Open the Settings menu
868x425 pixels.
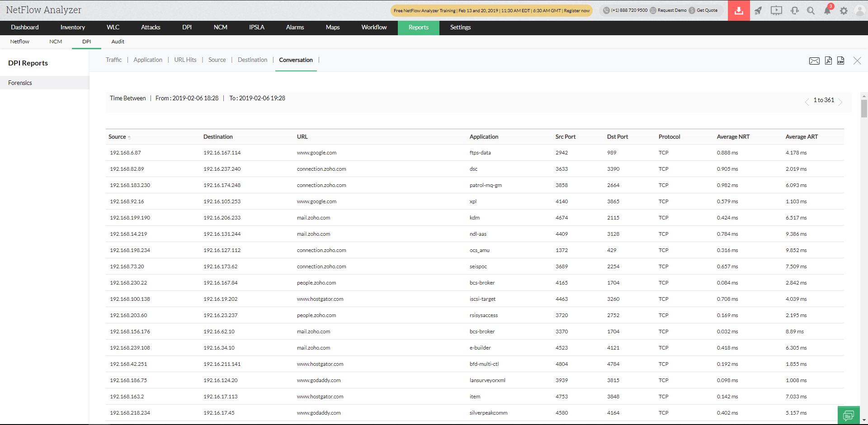[461, 28]
